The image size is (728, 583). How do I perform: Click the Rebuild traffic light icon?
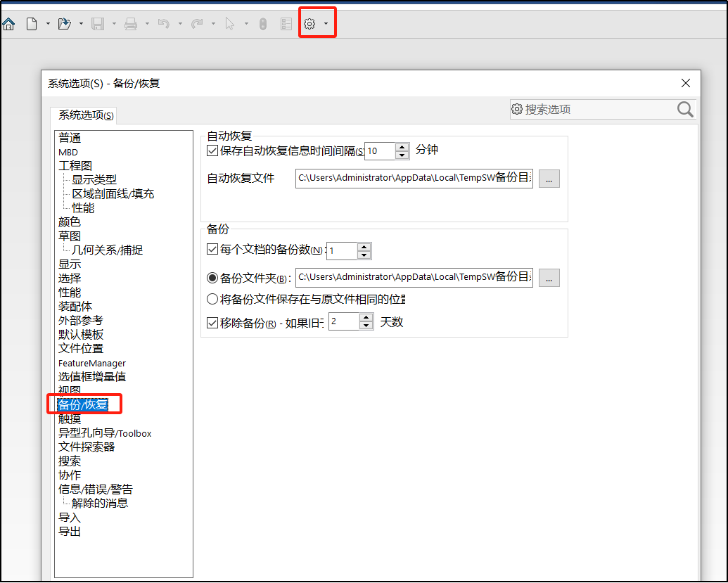click(262, 24)
